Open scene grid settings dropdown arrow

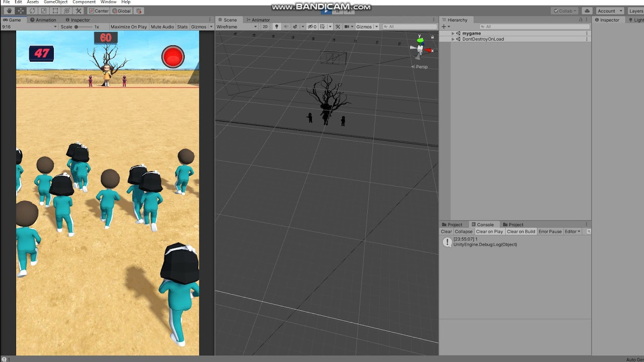(329, 27)
